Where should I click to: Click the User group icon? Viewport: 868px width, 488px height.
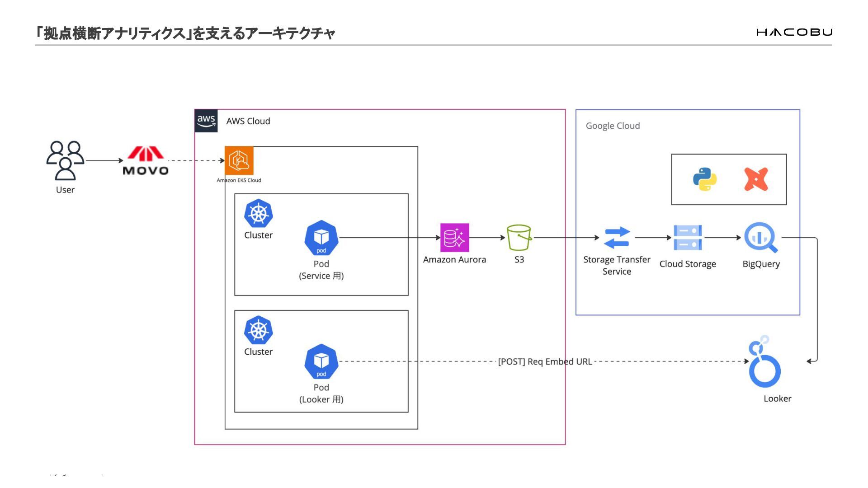pyautogui.click(x=65, y=160)
